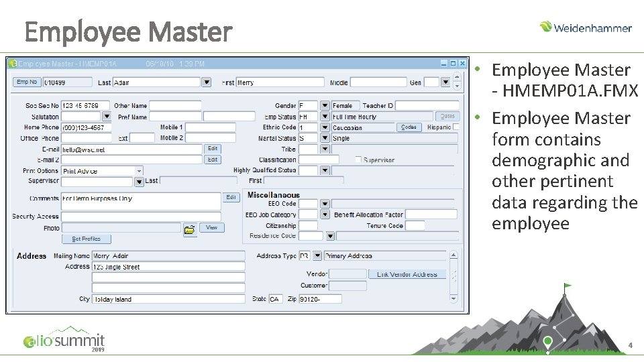Open the Residence Code dropdown arrow

coord(330,236)
